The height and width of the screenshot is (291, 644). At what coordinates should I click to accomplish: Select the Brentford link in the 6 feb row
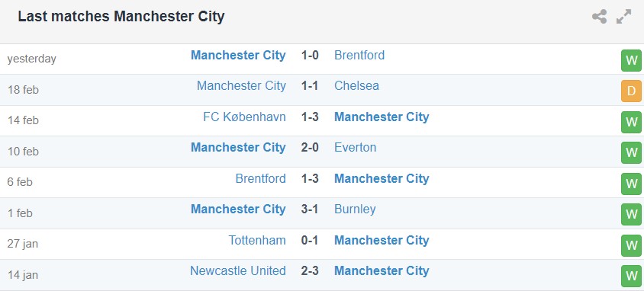pyautogui.click(x=260, y=178)
